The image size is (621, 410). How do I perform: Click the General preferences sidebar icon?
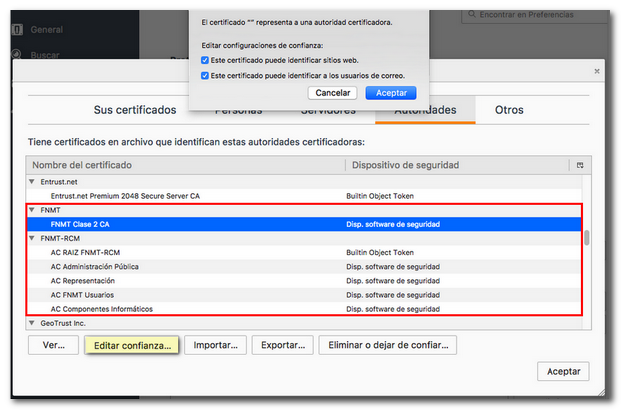(17, 29)
